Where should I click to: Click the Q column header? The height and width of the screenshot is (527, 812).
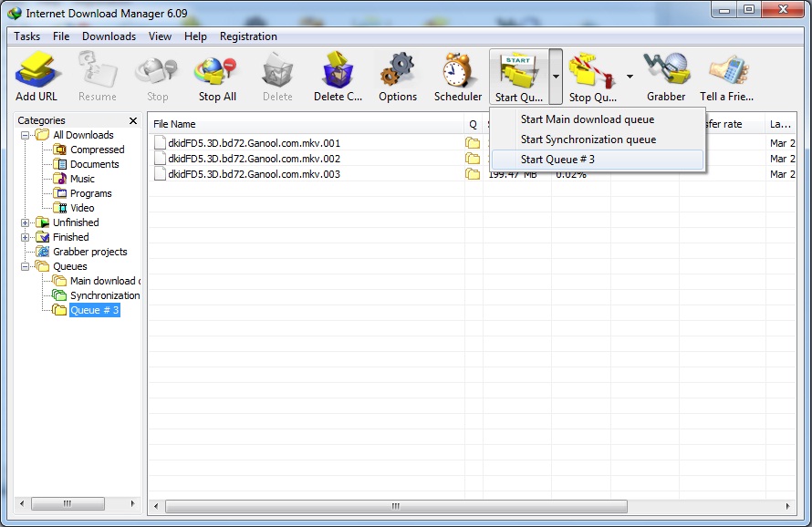click(x=473, y=124)
